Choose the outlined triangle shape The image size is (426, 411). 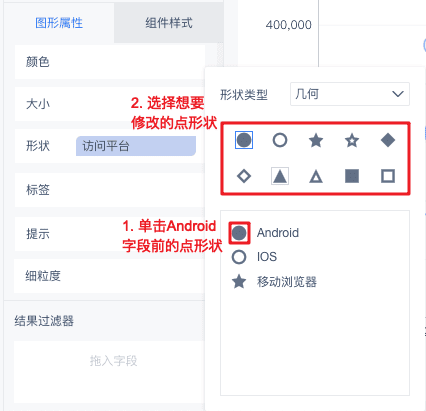pyautogui.click(x=316, y=176)
